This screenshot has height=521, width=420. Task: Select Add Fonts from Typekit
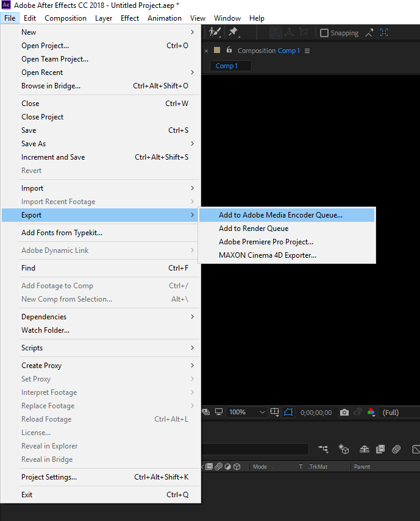101,233
